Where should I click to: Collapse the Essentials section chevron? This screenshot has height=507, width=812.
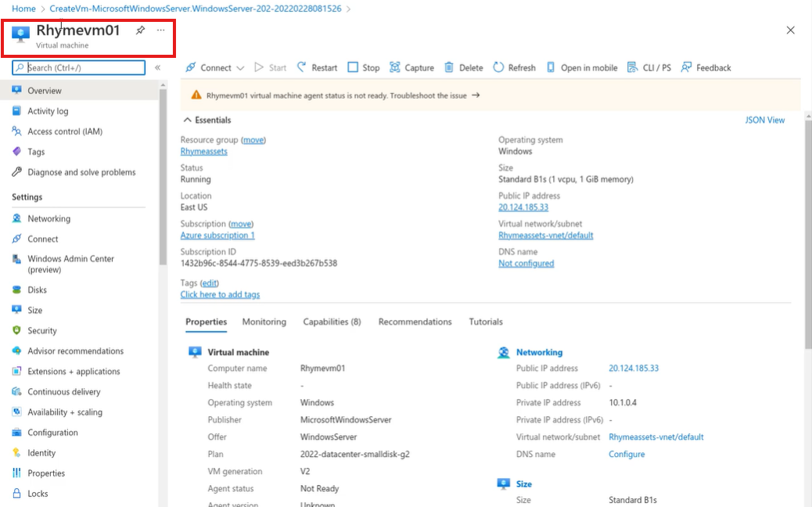[188, 120]
